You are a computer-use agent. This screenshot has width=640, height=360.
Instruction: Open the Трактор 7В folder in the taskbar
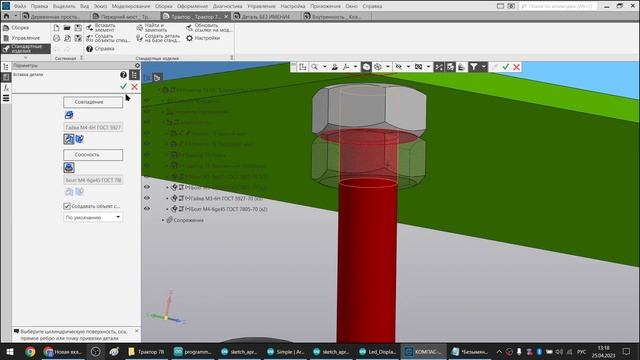coord(146,351)
